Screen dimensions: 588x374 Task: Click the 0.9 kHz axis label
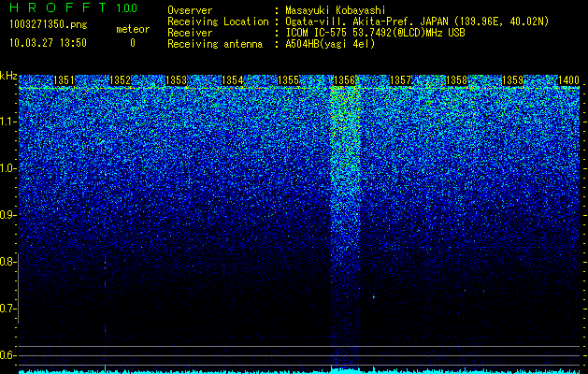pyautogui.click(x=7, y=215)
